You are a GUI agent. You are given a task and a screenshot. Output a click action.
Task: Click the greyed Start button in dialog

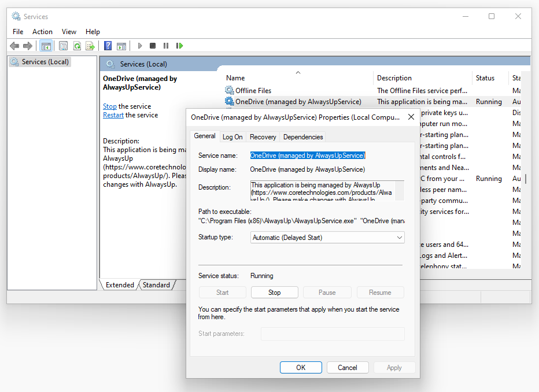[223, 293]
